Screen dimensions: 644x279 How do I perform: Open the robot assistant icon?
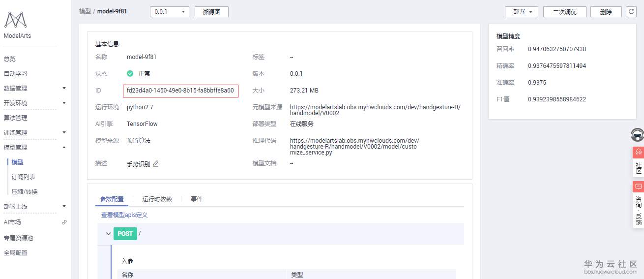pos(638,134)
